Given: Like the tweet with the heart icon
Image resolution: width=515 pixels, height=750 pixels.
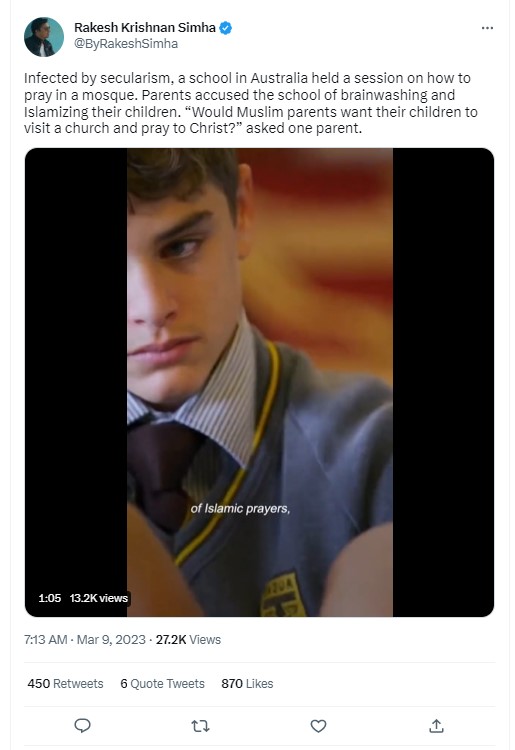Looking at the screenshot, I should tap(318, 726).
